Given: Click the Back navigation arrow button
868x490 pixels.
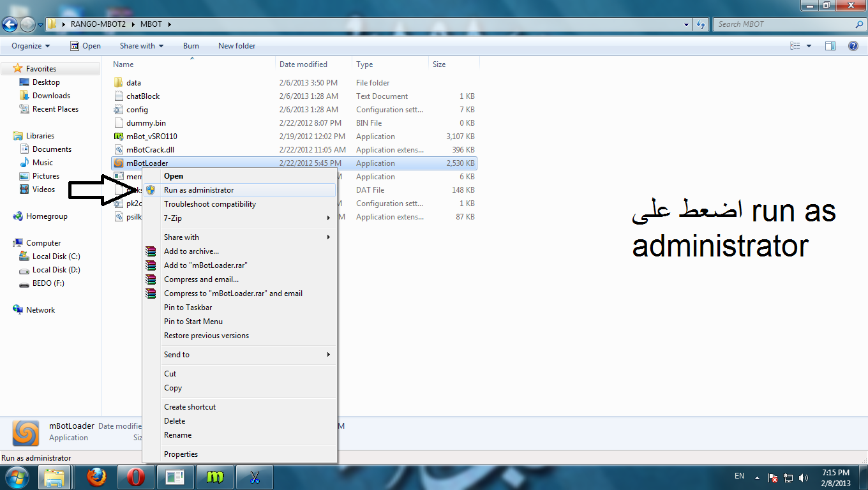Looking at the screenshot, I should (10, 25).
